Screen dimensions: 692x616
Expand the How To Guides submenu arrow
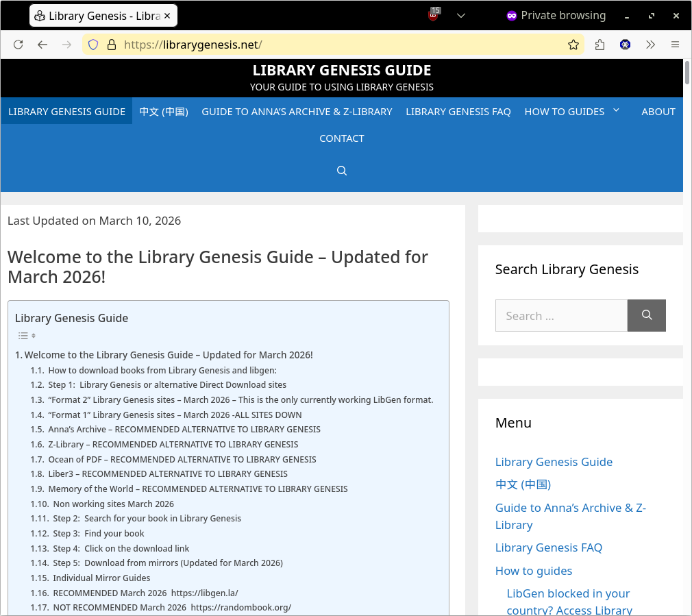616,110
